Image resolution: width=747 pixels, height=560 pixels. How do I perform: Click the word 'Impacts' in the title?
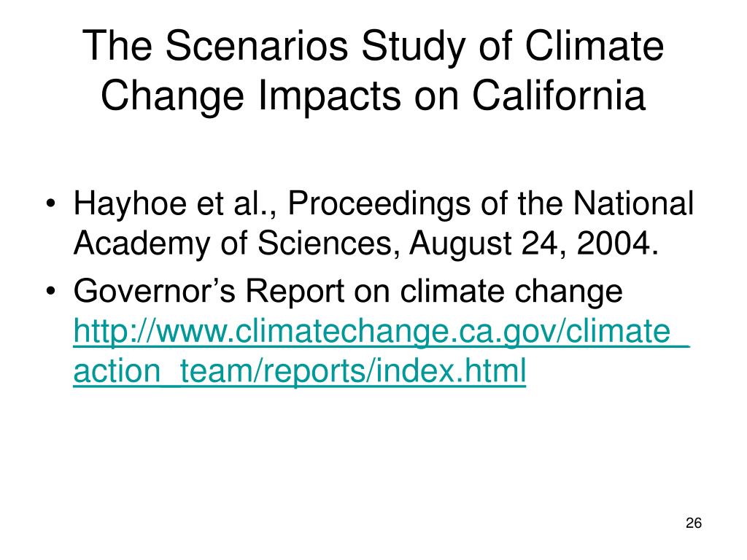(x=329, y=96)
